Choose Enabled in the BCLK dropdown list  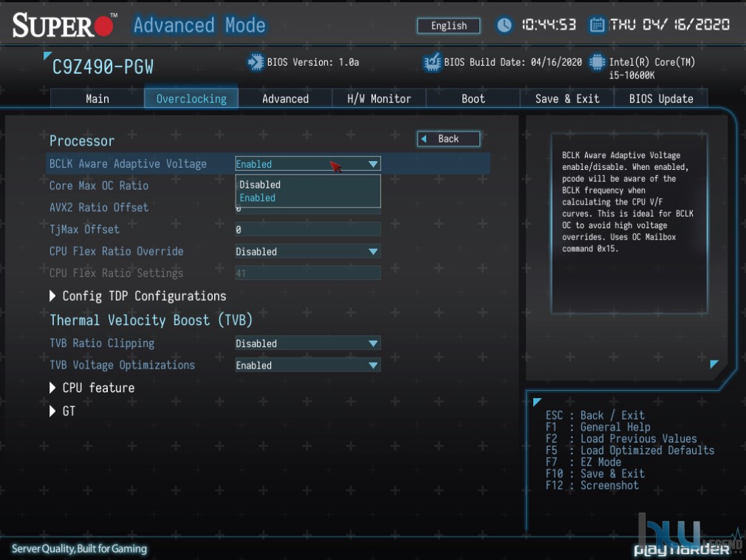tap(257, 198)
